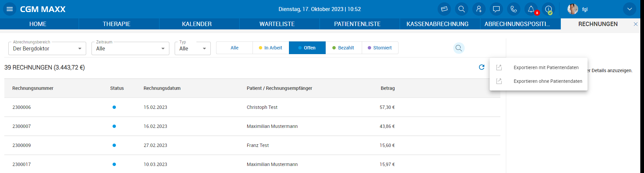Image resolution: width=644 pixels, height=173 pixels.
Task: Open the ABRECHNUNGSPOSITI... tab
Action: pos(517,24)
